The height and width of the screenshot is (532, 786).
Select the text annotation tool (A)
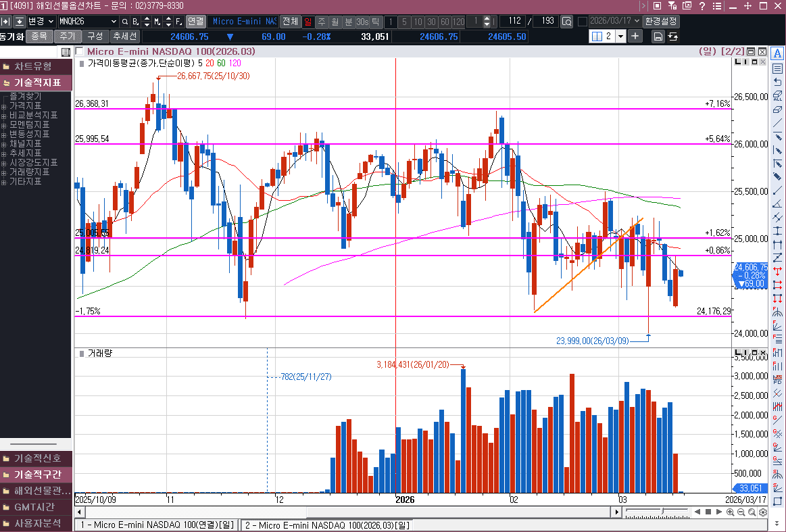point(777,54)
